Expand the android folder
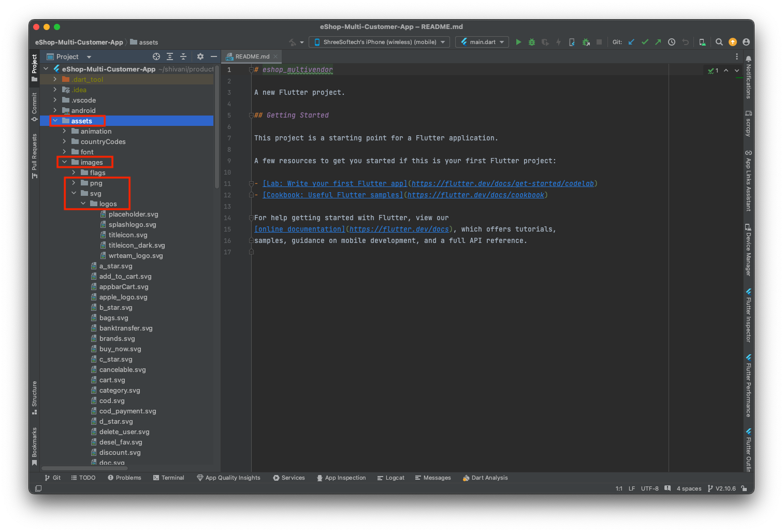 point(55,110)
